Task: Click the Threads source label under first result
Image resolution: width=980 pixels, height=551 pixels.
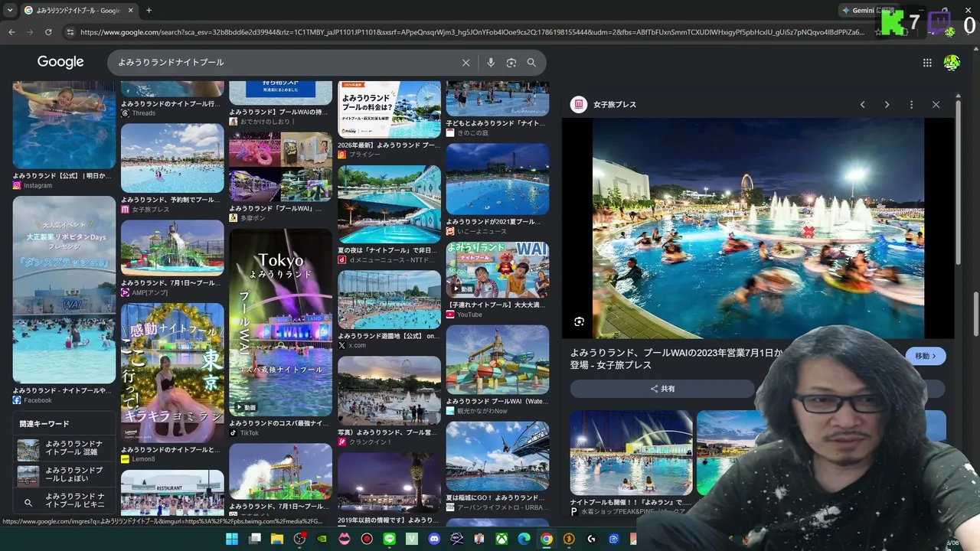Action: 143,113
